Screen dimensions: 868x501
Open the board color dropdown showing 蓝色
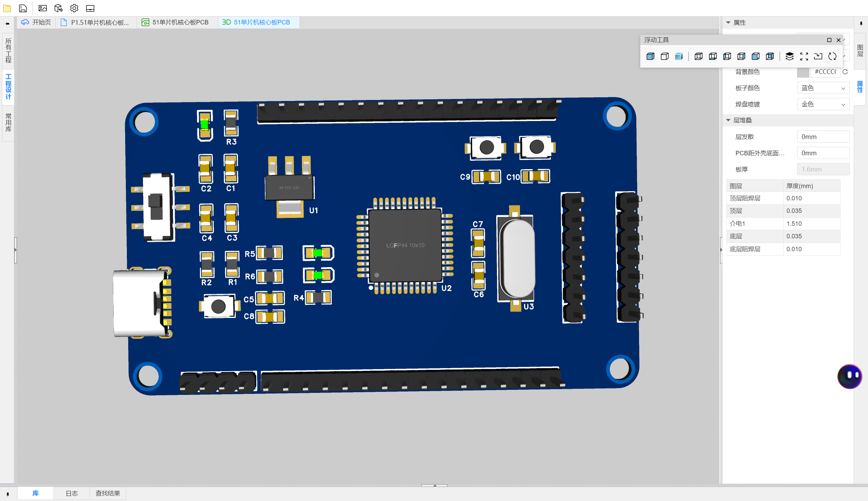point(823,88)
